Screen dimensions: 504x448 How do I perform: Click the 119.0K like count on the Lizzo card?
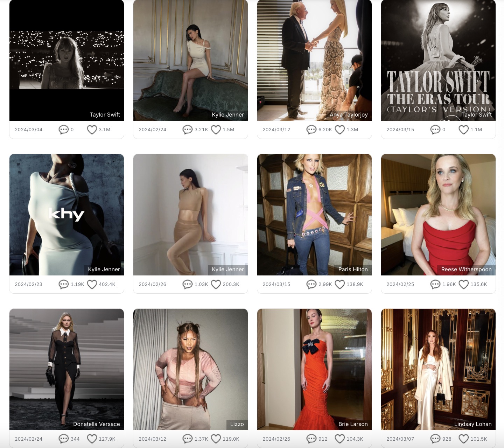pos(231,439)
